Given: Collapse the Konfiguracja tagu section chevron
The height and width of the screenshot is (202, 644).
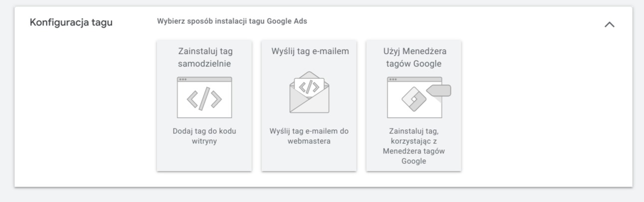Looking at the screenshot, I should click(609, 24).
